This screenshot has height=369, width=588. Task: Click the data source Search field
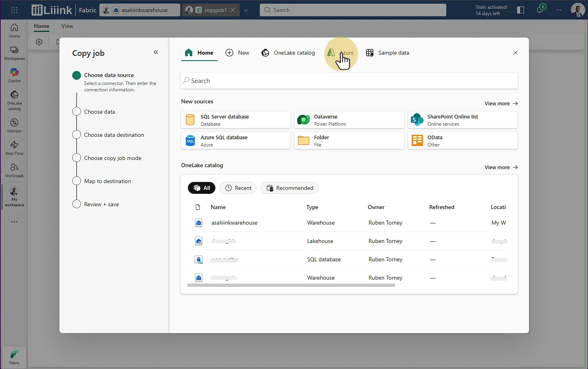(349, 81)
